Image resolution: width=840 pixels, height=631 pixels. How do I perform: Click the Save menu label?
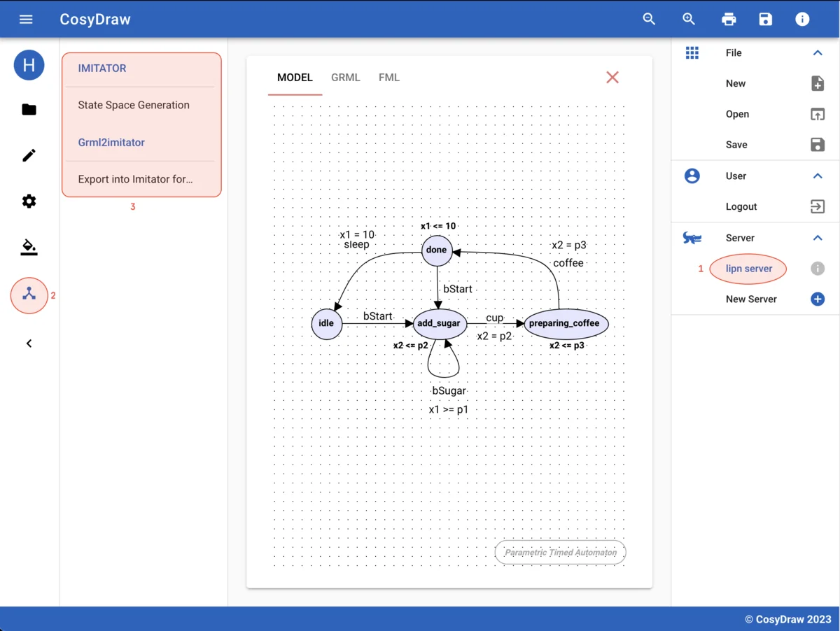click(x=736, y=145)
